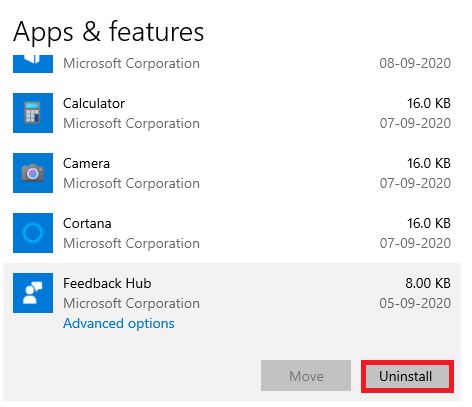Select the Cortana entry name
Viewport: 472px width, 407px height.
point(87,223)
